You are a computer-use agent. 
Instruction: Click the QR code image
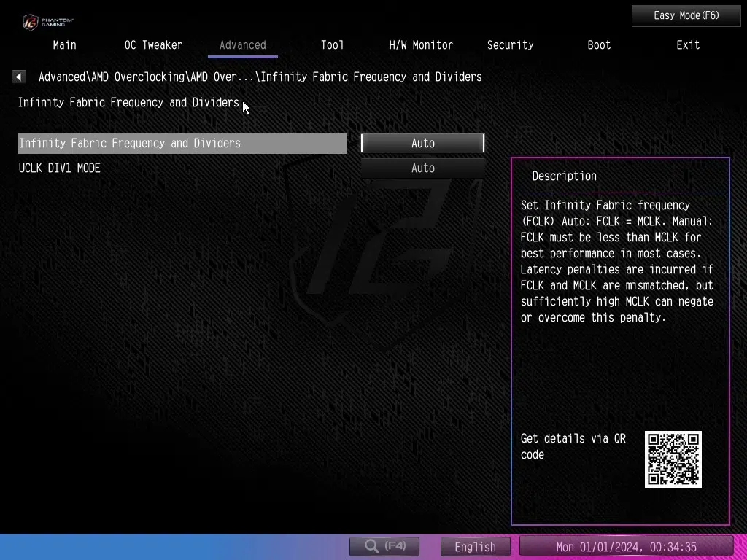point(673,459)
